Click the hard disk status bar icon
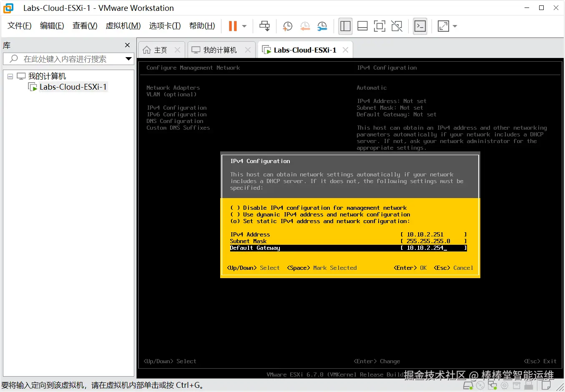The image size is (565, 392). [468, 386]
